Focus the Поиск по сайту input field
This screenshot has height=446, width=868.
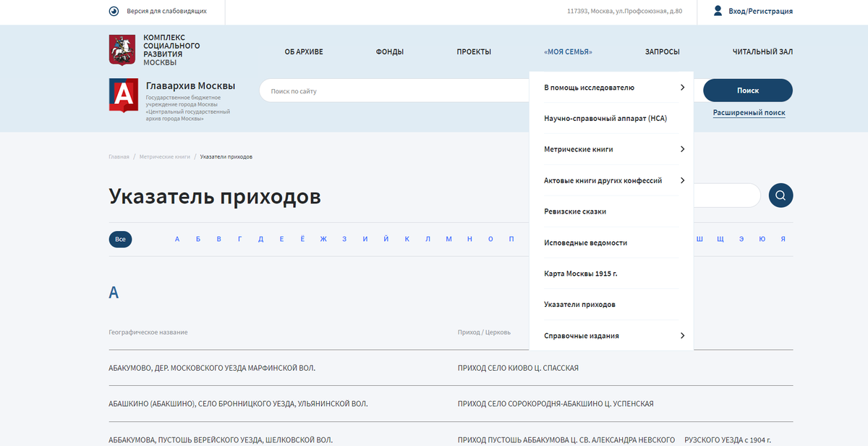pos(394,91)
